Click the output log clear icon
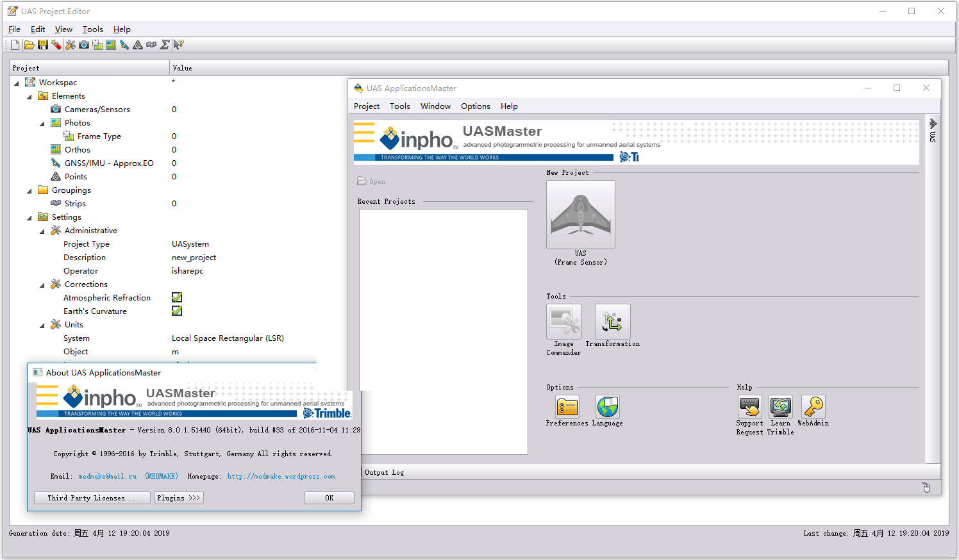 (926, 488)
